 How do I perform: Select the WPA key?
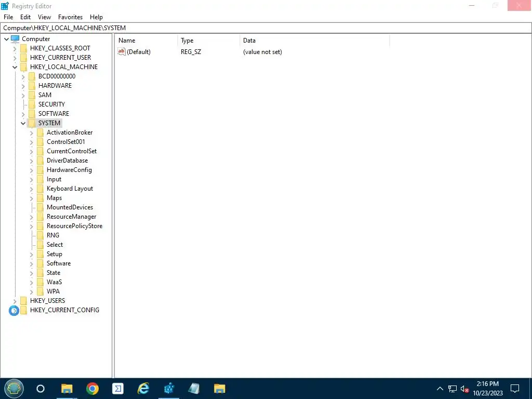pyautogui.click(x=54, y=291)
